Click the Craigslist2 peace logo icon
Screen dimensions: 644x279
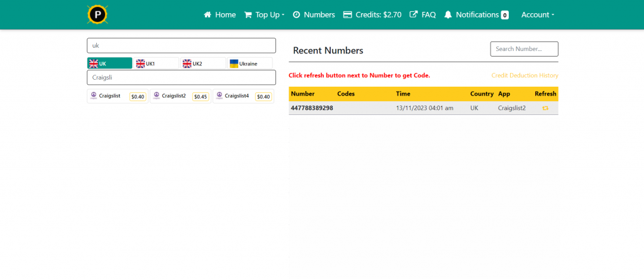(156, 95)
